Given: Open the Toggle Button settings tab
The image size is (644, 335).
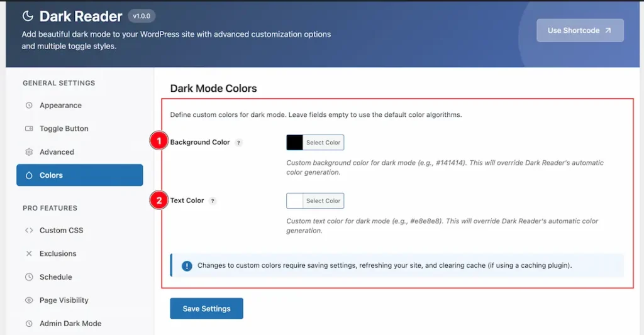Looking at the screenshot, I should 80,128.
